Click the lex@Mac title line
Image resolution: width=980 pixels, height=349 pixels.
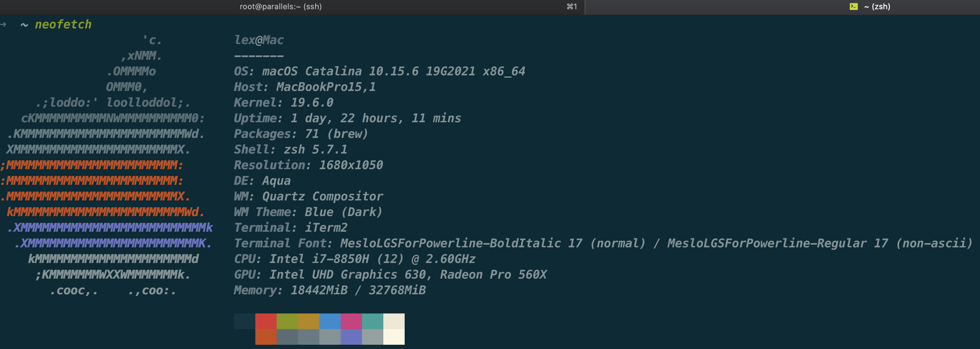(x=259, y=40)
